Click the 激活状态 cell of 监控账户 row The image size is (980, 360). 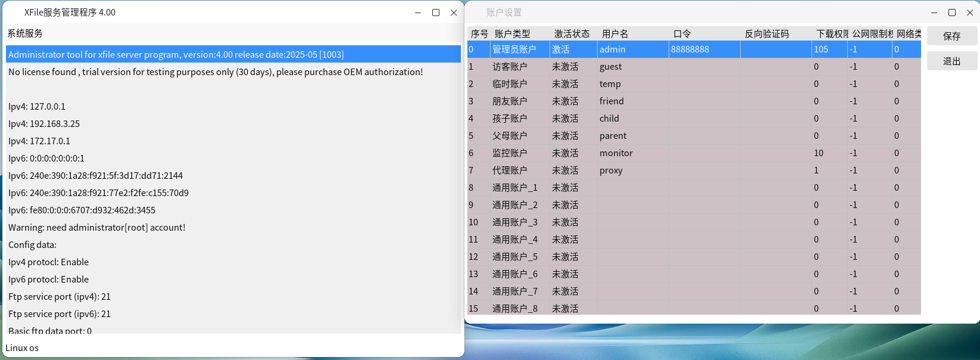(x=566, y=153)
